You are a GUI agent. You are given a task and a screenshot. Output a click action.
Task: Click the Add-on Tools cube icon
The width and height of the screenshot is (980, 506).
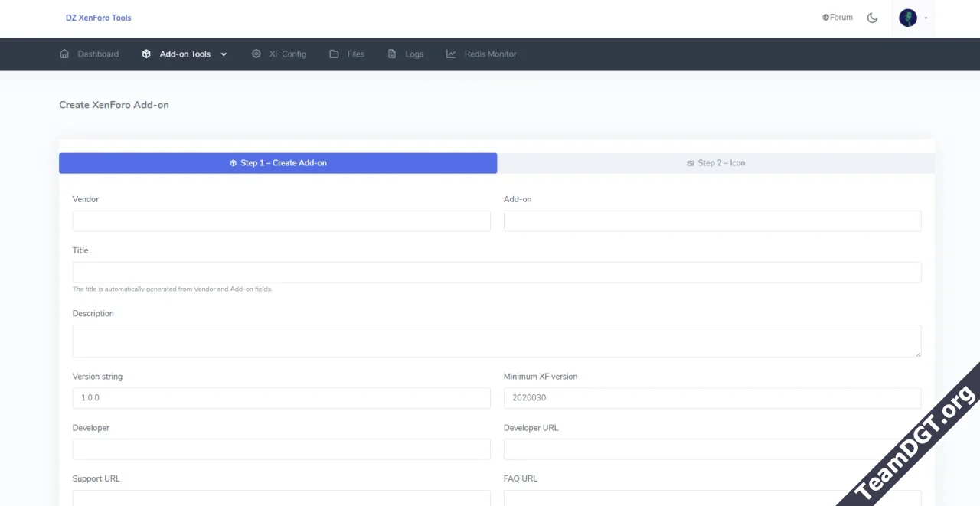[146, 54]
